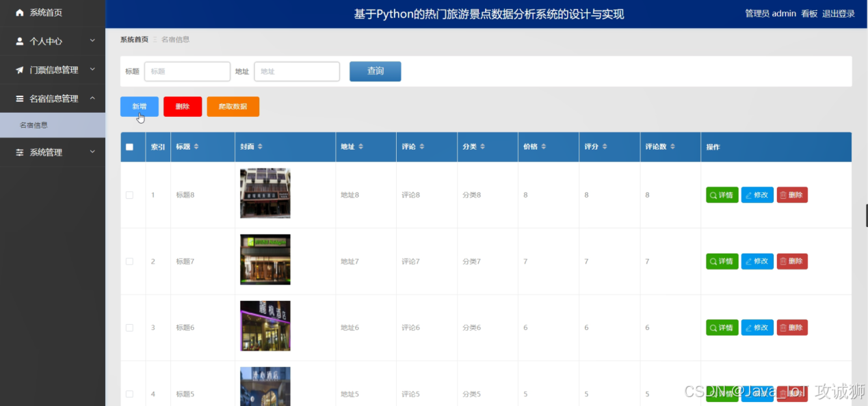Open cover thumbnail of row 标题7
This screenshot has height=406, width=868.
coord(265,260)
